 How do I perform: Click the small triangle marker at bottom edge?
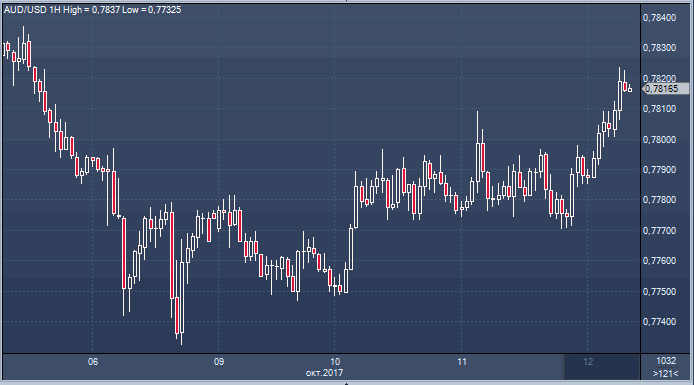coord(347,383)
